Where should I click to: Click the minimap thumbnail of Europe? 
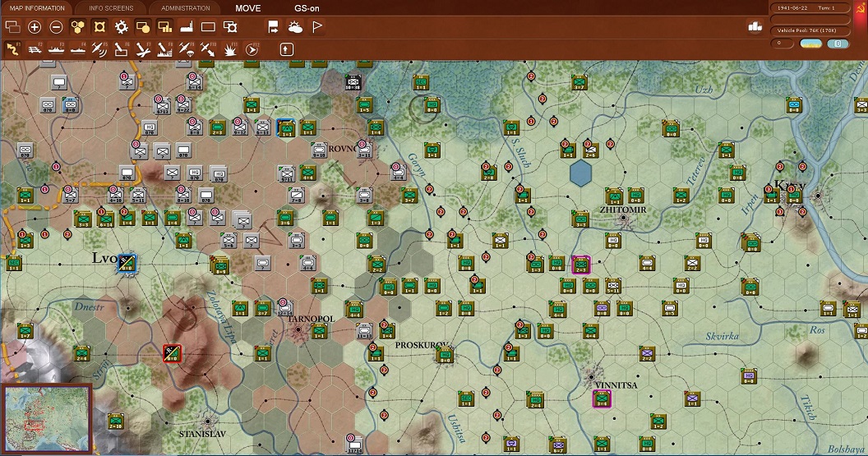(47, 418)
